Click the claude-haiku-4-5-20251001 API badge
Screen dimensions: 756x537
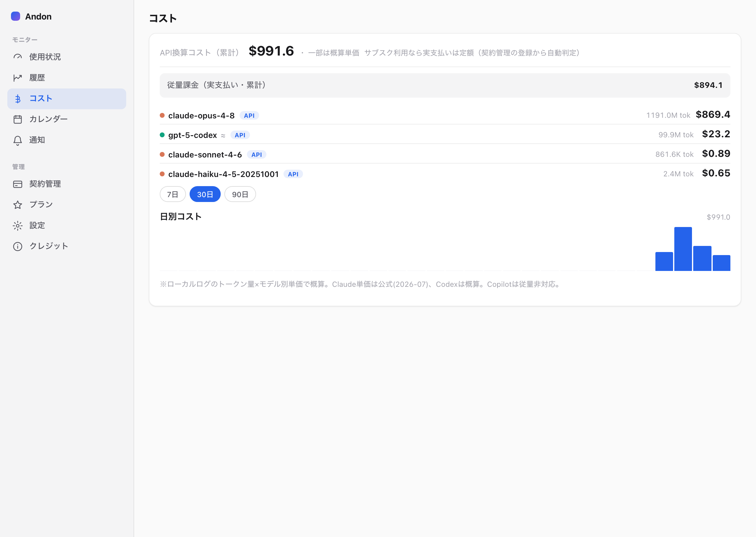pyautogui.click(x=293, y=174)
